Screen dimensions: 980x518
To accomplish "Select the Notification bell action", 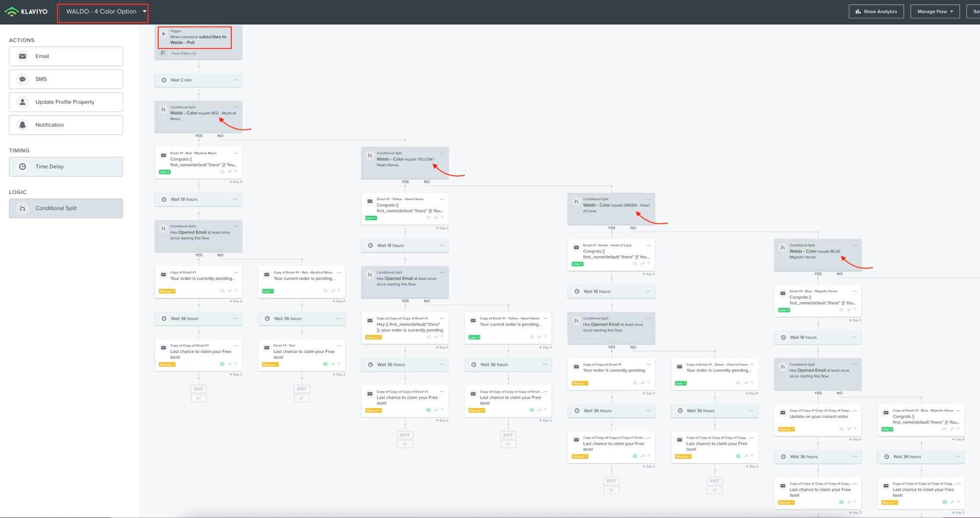I will tap(66, 125).
